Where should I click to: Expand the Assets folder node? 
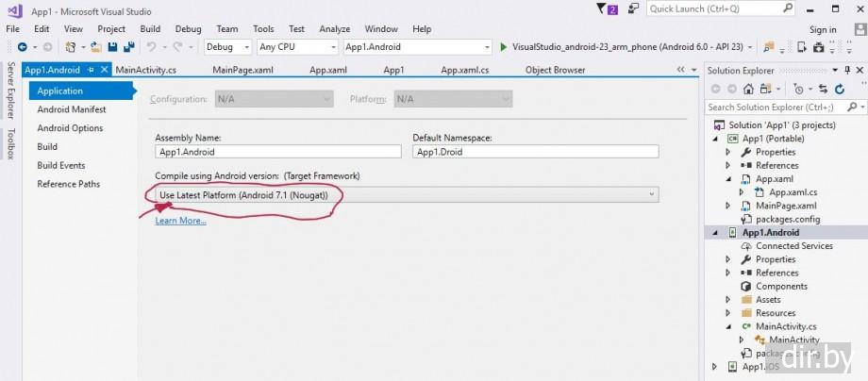pyautogui.click(x=728, y=300)
